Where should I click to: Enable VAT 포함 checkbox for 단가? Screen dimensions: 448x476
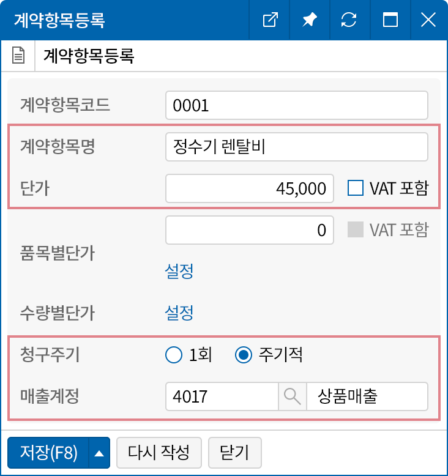[356, 188]
